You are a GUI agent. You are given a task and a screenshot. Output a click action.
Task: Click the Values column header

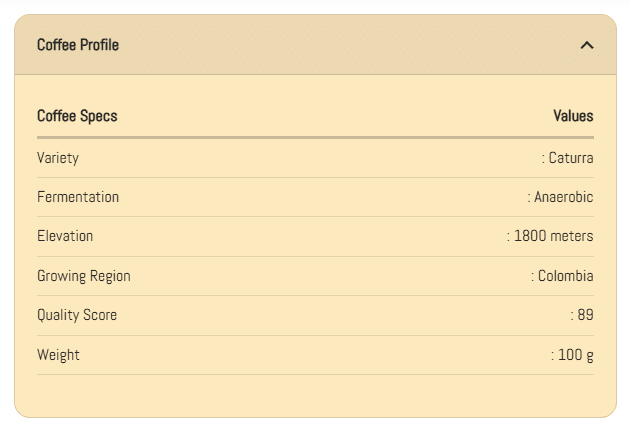[573, 116]
